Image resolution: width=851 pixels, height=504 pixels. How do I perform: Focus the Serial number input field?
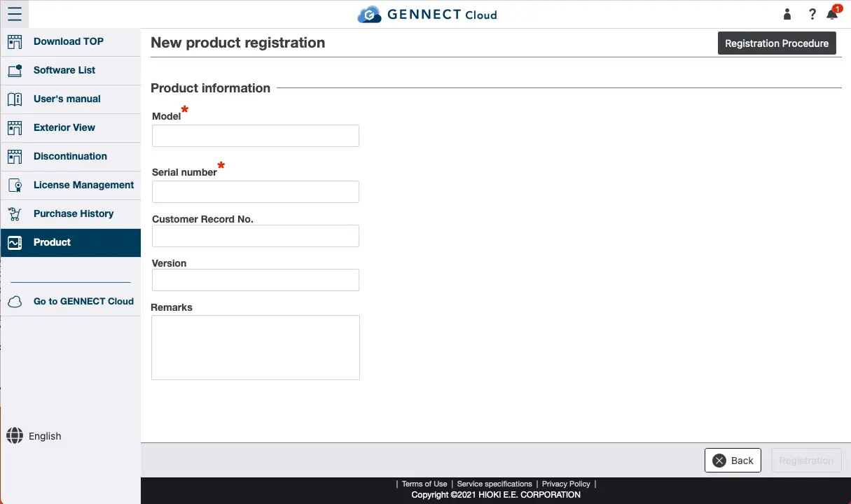(256, 192)
